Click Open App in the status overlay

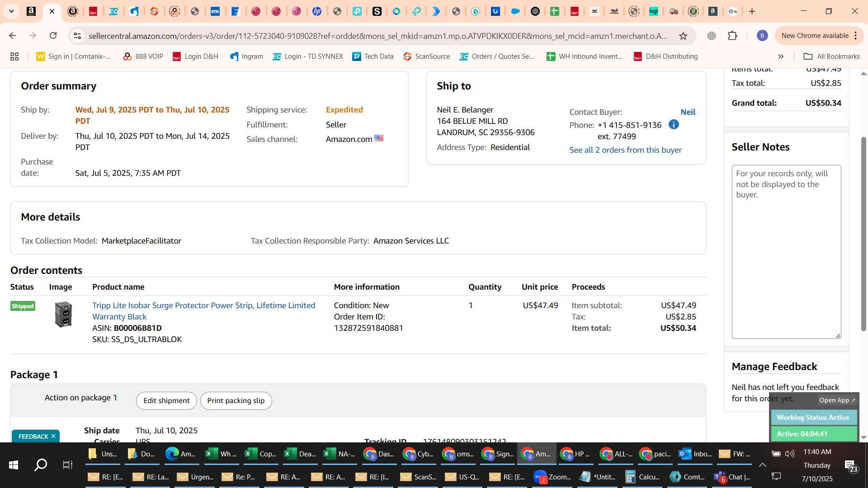tap(837, 400)
